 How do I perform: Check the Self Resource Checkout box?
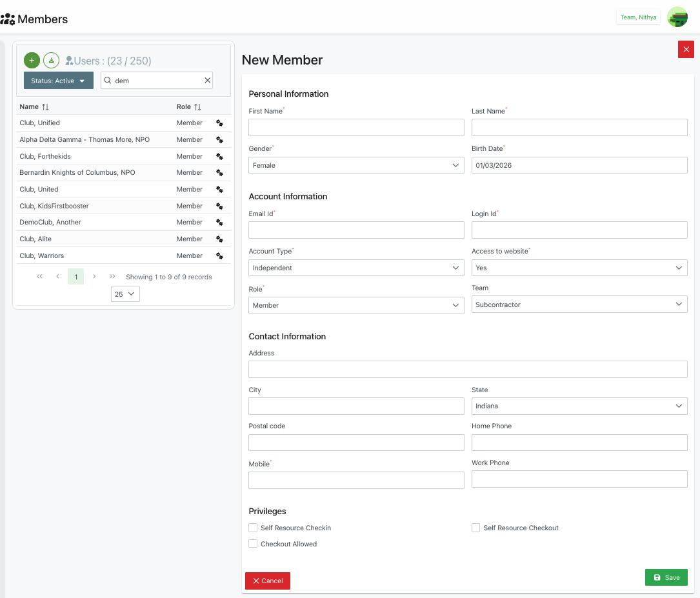click(x=475, y=528)
